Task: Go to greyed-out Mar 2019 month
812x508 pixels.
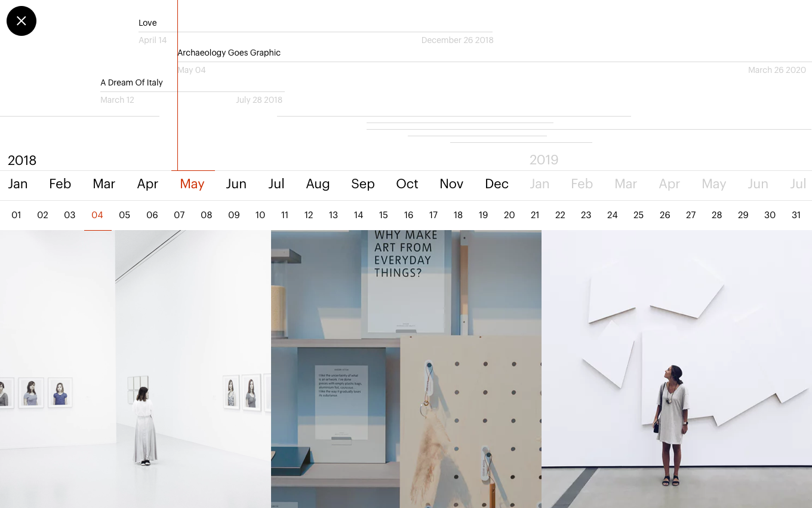Action: point(626,184)
